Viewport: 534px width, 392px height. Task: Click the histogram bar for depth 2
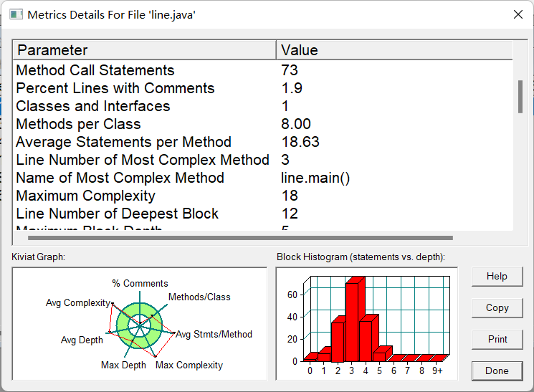pos(338,342)
